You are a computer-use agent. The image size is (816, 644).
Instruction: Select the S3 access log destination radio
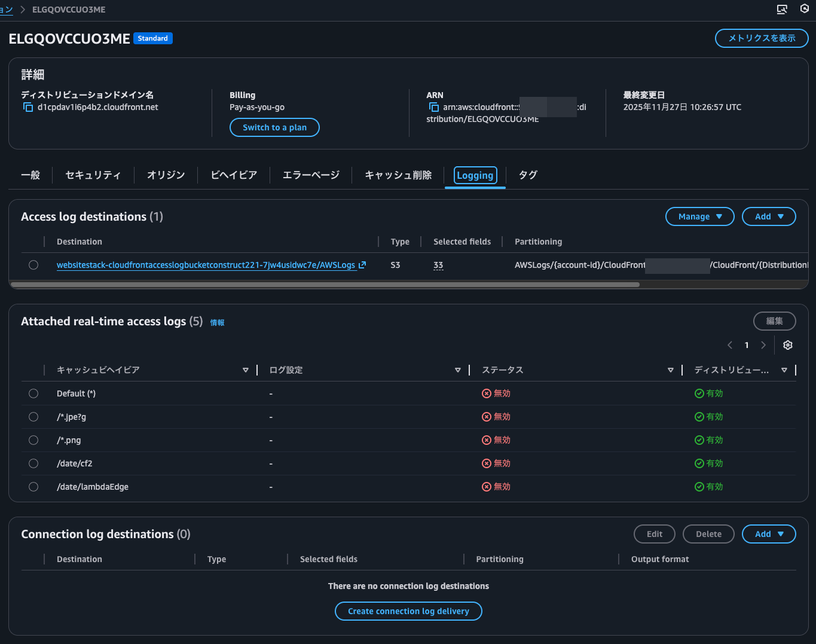click(x=33, y=265)
